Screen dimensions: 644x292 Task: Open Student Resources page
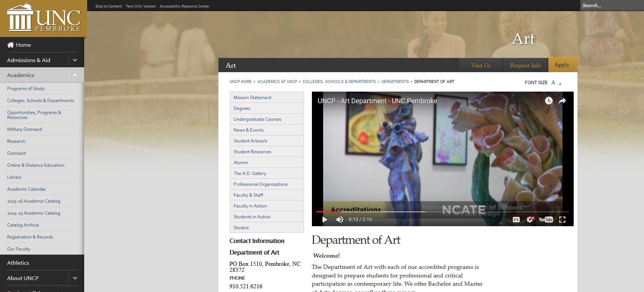(x=267, y=151)
